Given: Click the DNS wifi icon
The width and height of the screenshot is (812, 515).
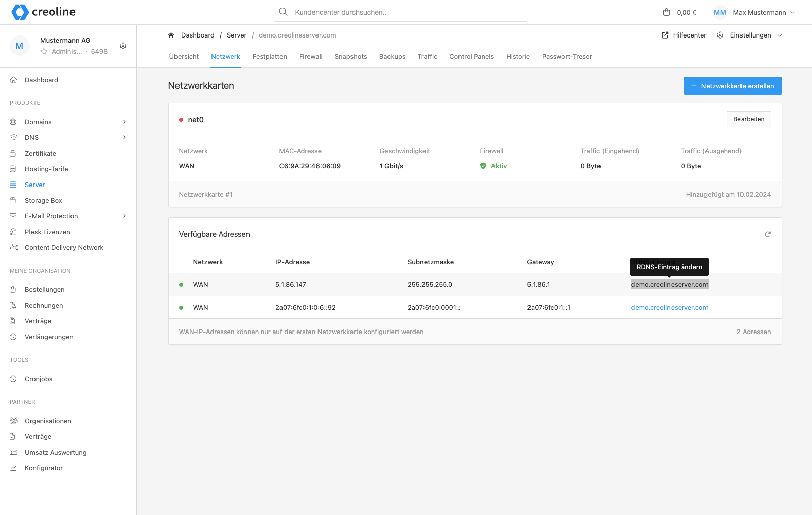Looking at the screenshot, I should pyautogui.click(x=14, y=137).
